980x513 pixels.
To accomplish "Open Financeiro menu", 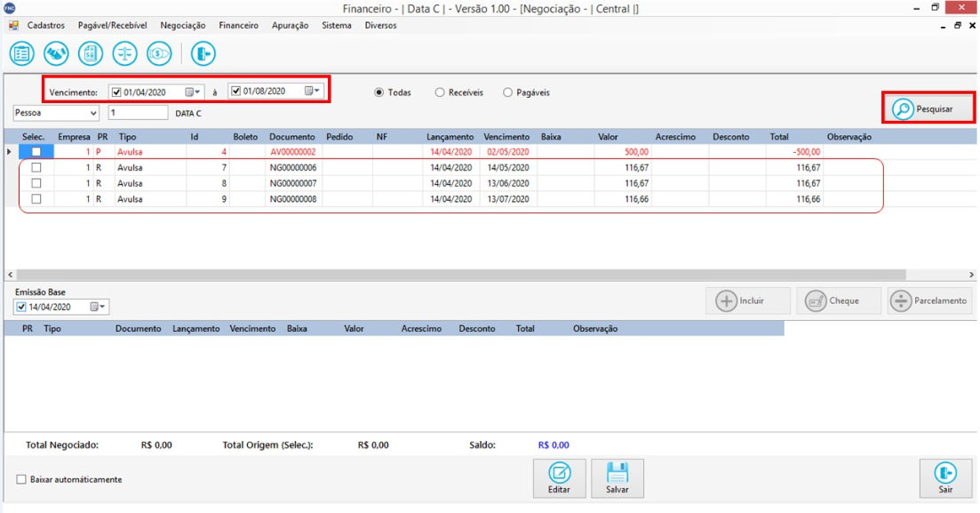I will (x=239, y=26).
